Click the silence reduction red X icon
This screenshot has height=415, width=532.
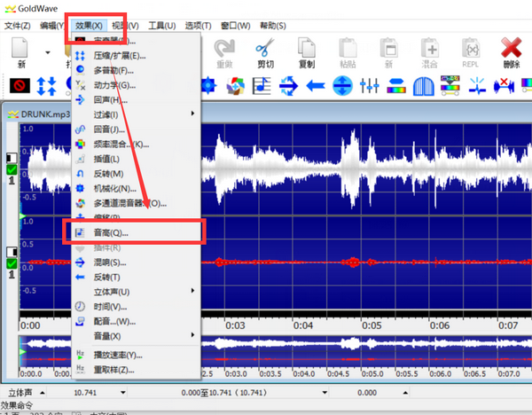[505, 86]
